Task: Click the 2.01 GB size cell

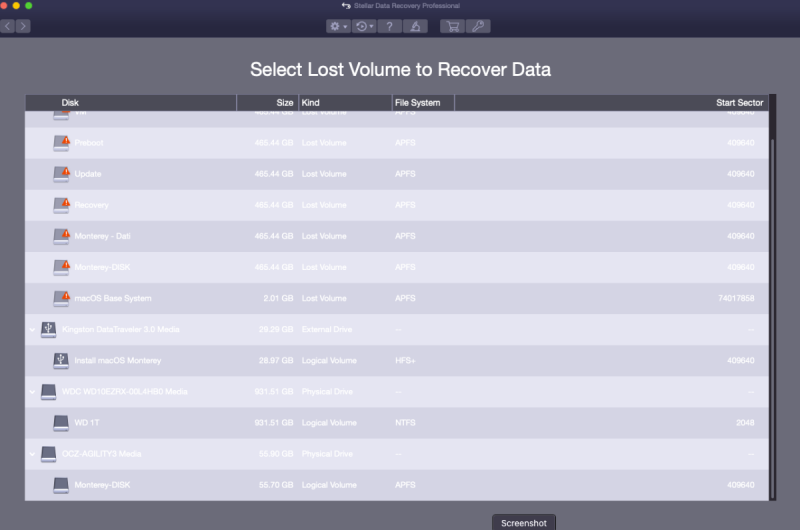Action: 278,298
